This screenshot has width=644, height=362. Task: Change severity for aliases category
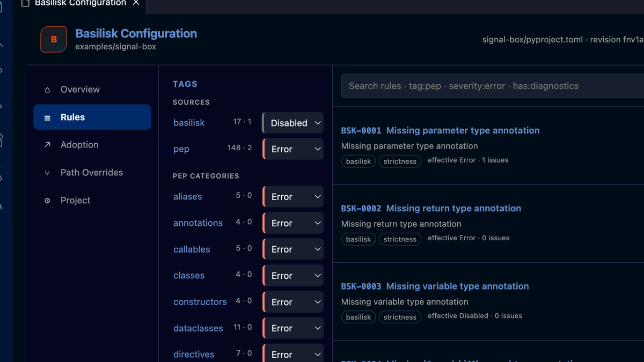coord(293,197)
